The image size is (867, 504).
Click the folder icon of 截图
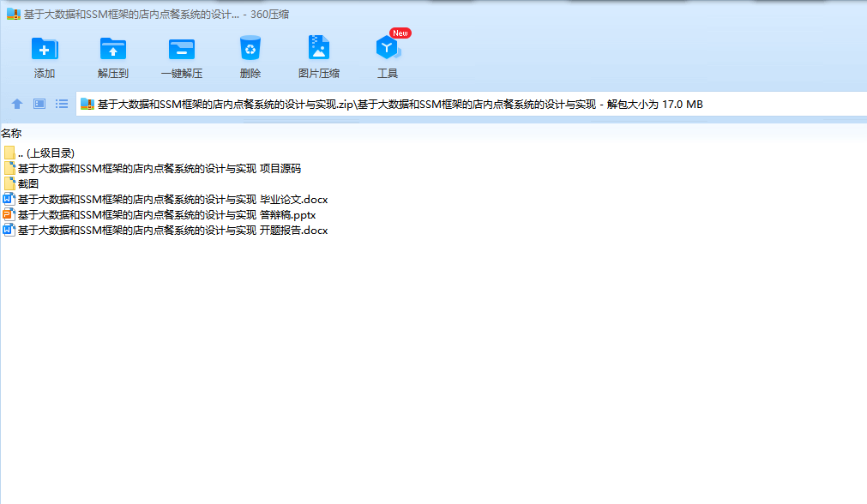(x=9, y=183)
